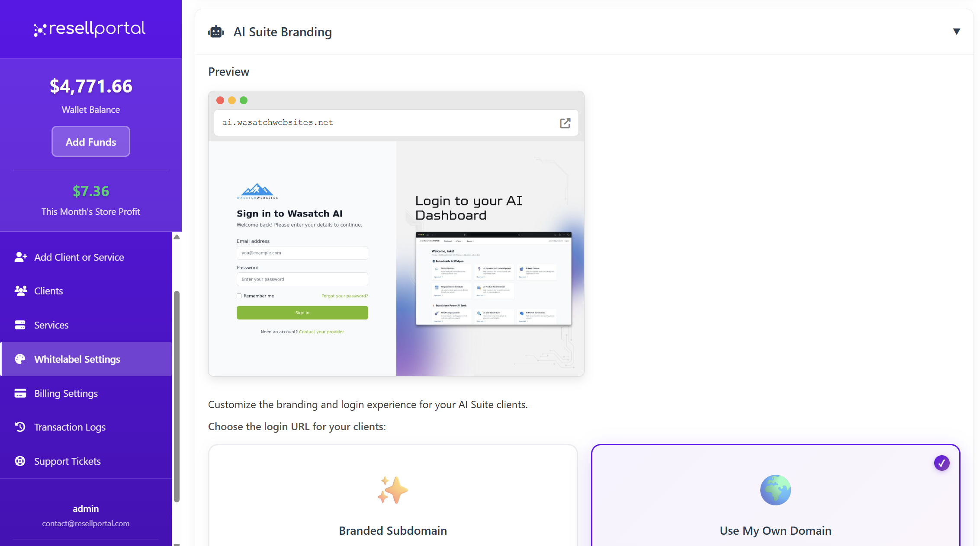Image resolution: width=980 pixels, height=546 pixels.
Task: Click the open-in-new-tab icon beside preview URL
Action: pyautogui.click(x=565, y=123)
